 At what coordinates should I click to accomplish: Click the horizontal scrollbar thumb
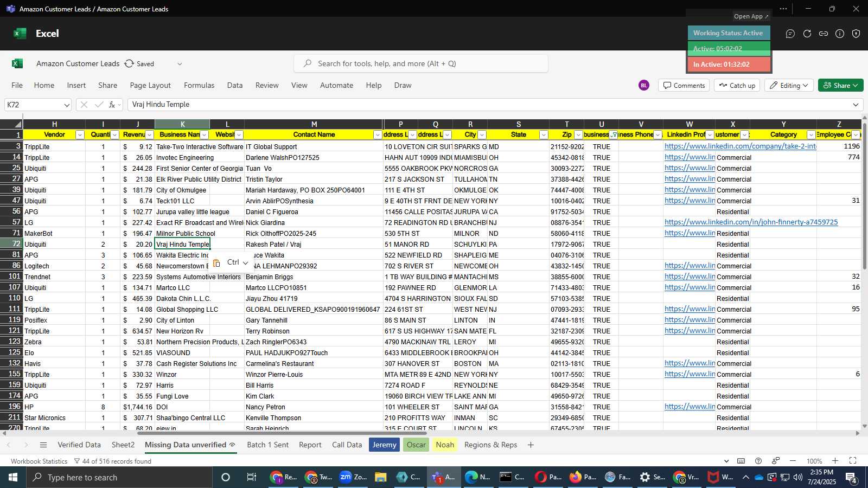(282, 433)
